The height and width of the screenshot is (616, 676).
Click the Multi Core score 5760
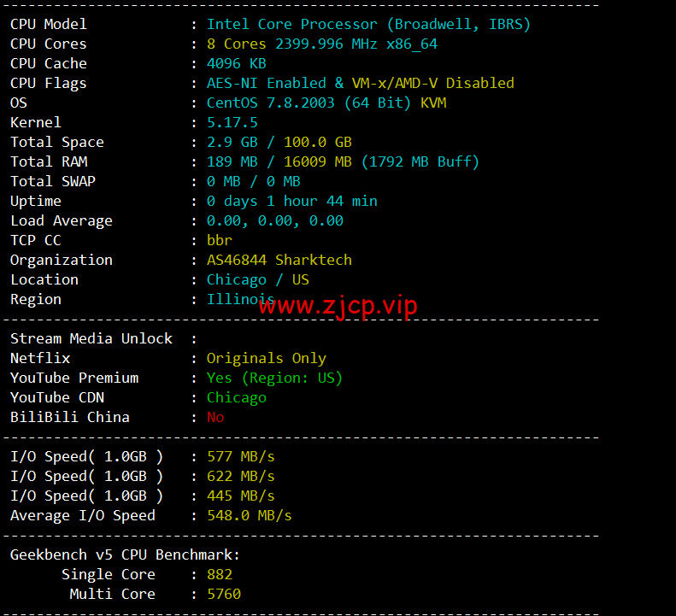click(x=224, y=594)
